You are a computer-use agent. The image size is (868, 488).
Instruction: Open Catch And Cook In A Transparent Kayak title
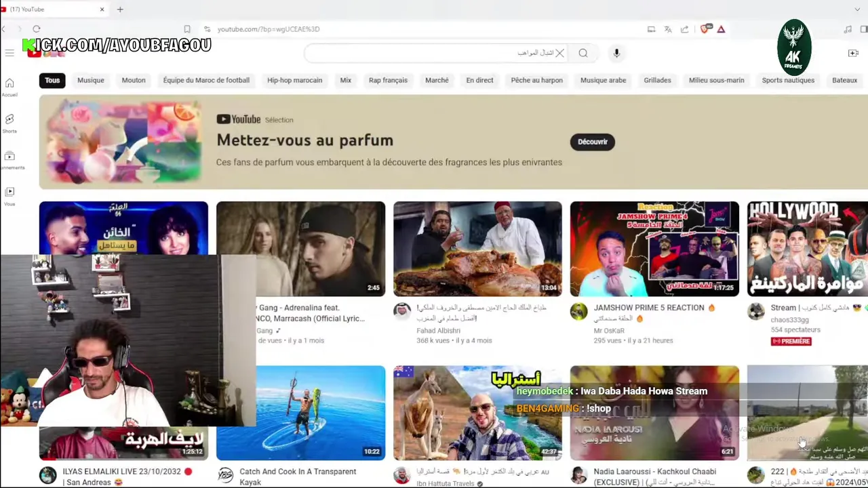tap(298, 476)
